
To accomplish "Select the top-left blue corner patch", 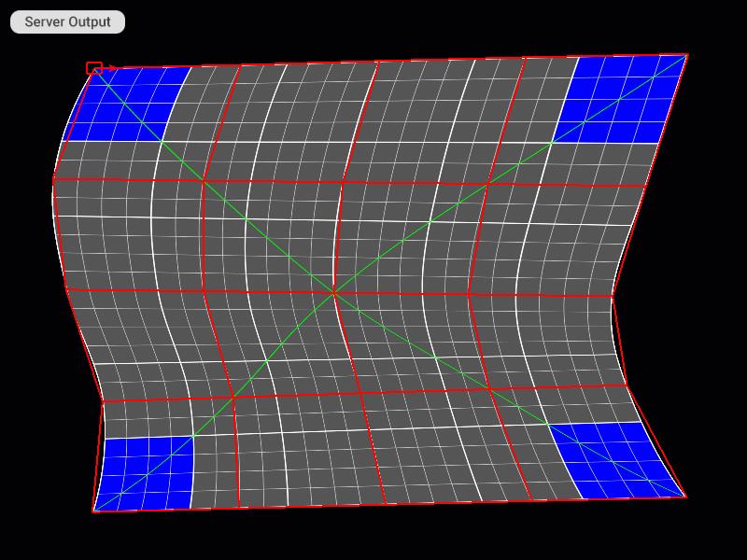I will coord(127,105).
